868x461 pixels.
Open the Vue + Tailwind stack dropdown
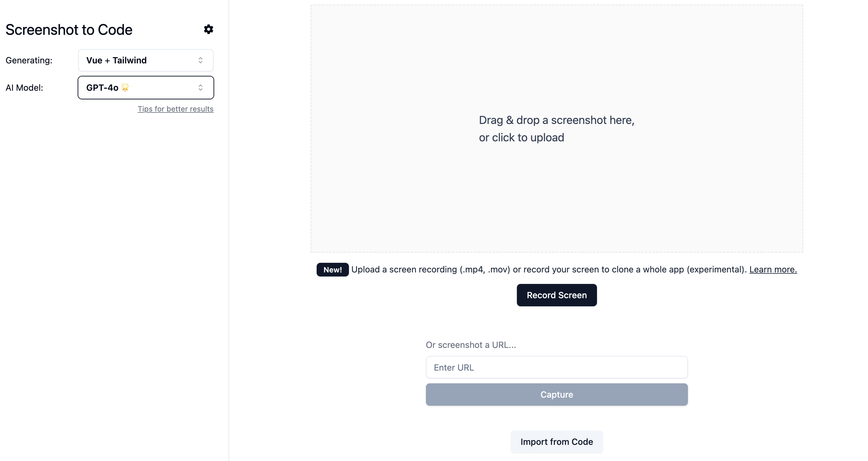pyautogui.click(x=146, y=60)
